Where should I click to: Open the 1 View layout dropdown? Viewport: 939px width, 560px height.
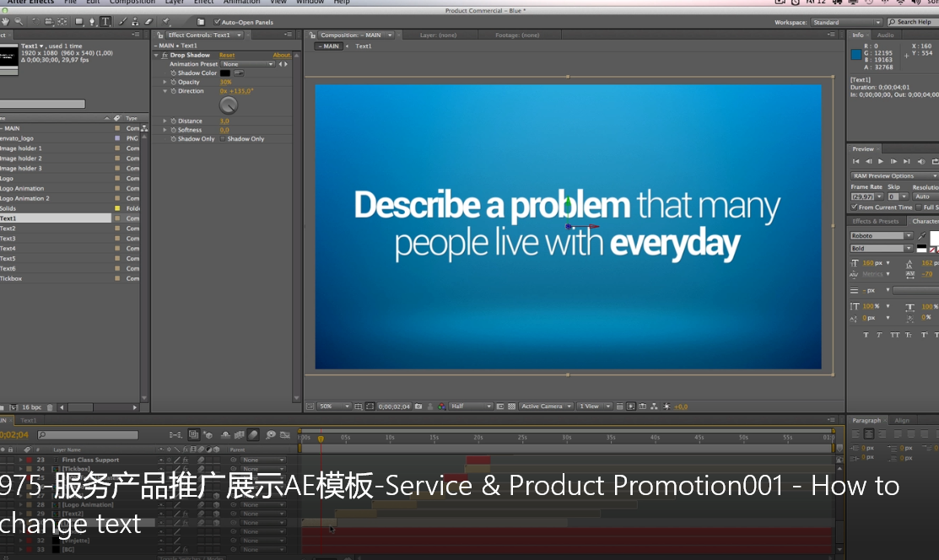(594, 406)
